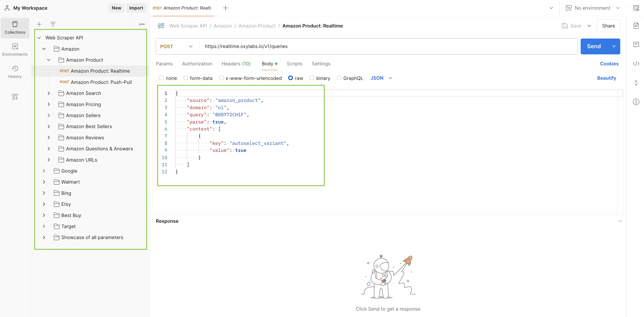Open the Environments sidebar panel
This screenshot has height=317, width=644.
click(x=15, y=50)
